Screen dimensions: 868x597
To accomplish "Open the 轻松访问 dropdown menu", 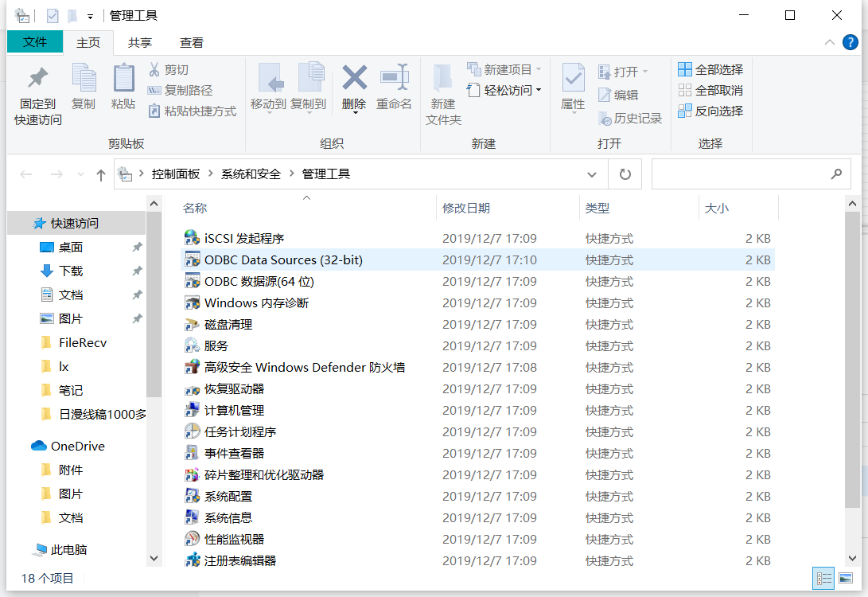I will coord(504,90).
